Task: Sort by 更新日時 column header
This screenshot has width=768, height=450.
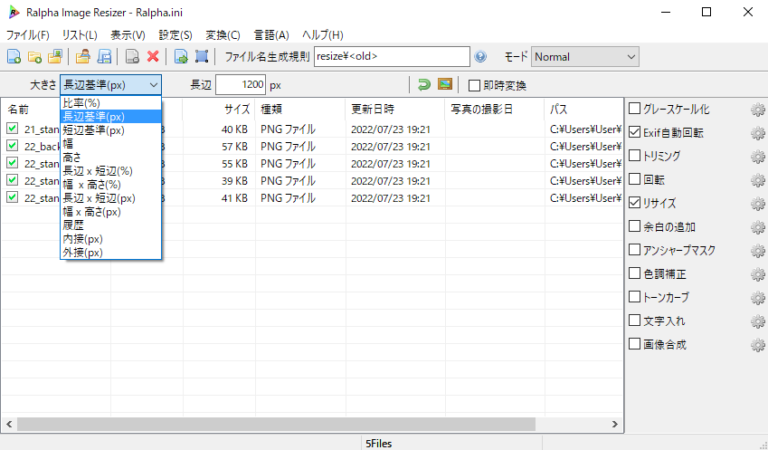Action: [372, 108]
